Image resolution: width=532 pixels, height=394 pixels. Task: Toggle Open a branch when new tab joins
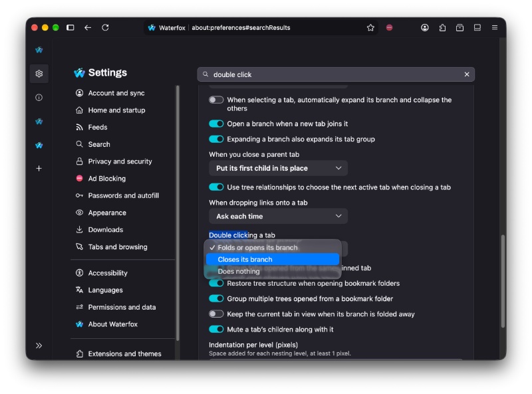[216, 124]
